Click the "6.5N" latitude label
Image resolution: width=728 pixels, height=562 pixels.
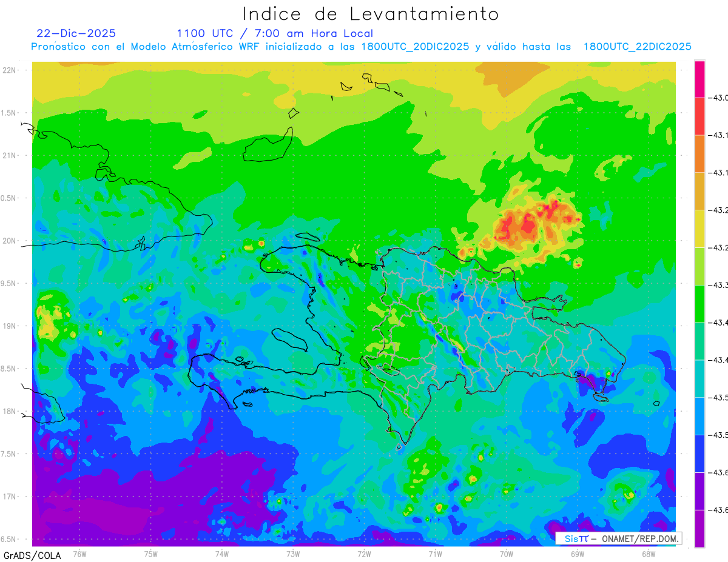(x=9, y=539)
